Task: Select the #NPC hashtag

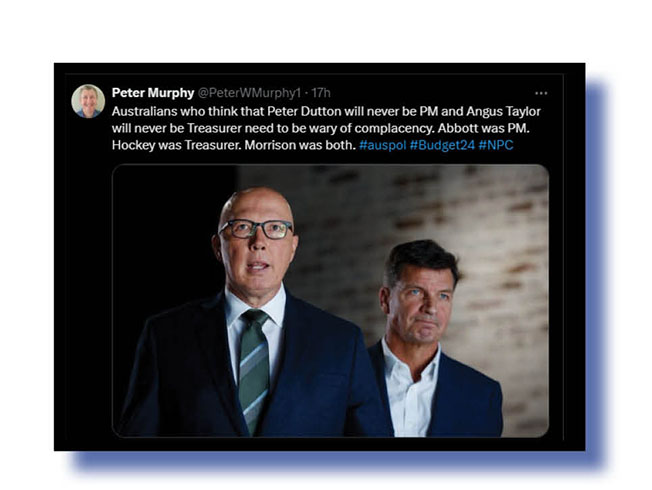Action: click(x=496, y=145)
